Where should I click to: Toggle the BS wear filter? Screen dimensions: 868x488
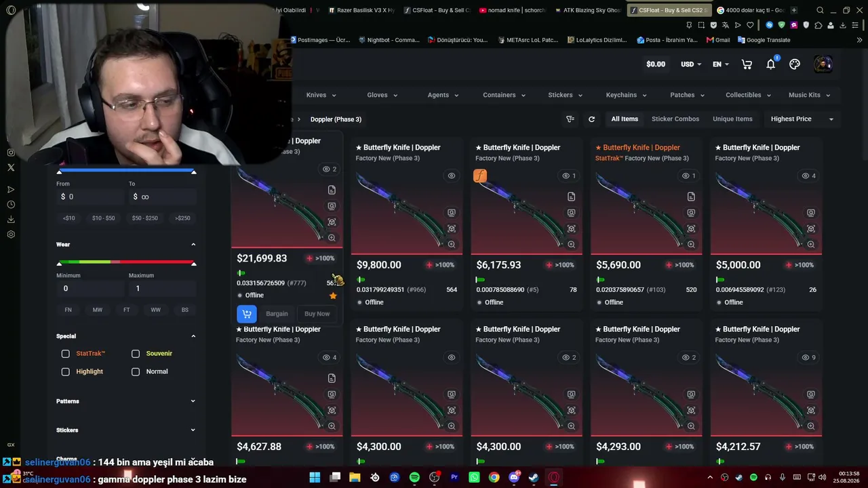click(x=185, y=310)
